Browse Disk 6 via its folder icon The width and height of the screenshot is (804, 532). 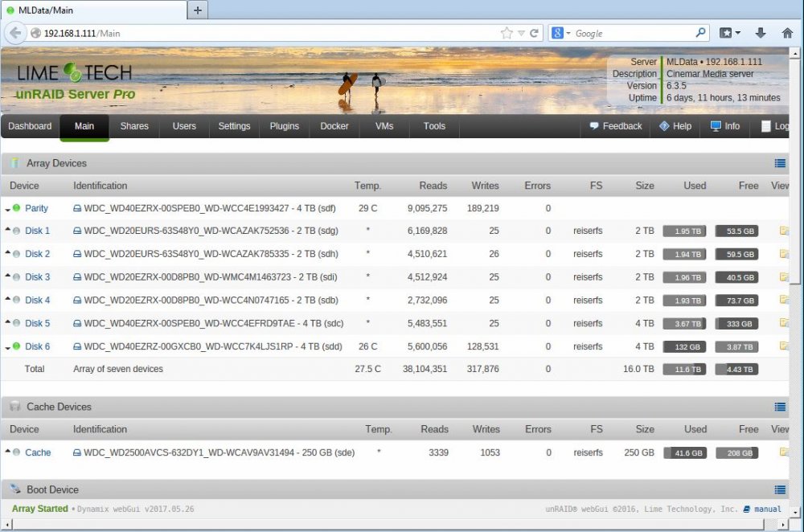tap(784, 346)
